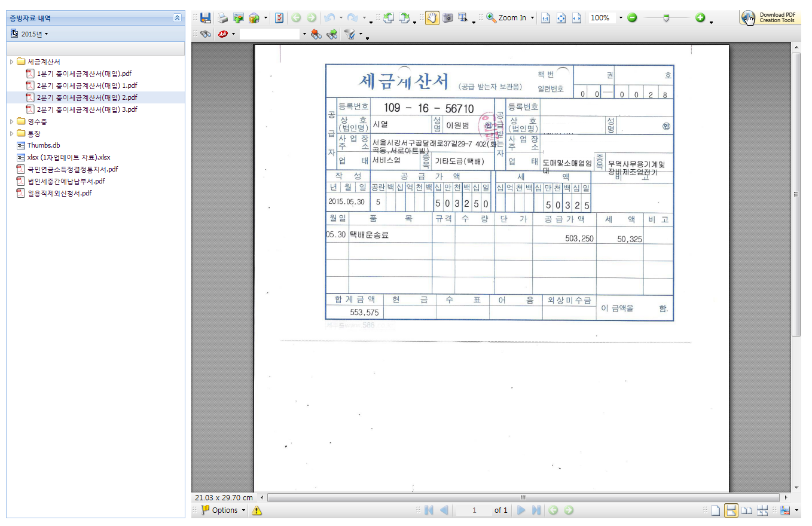Click the Print icon in toolbar
Screen dimensions: 812x526
pyautogui.click(x=222, y=18)
